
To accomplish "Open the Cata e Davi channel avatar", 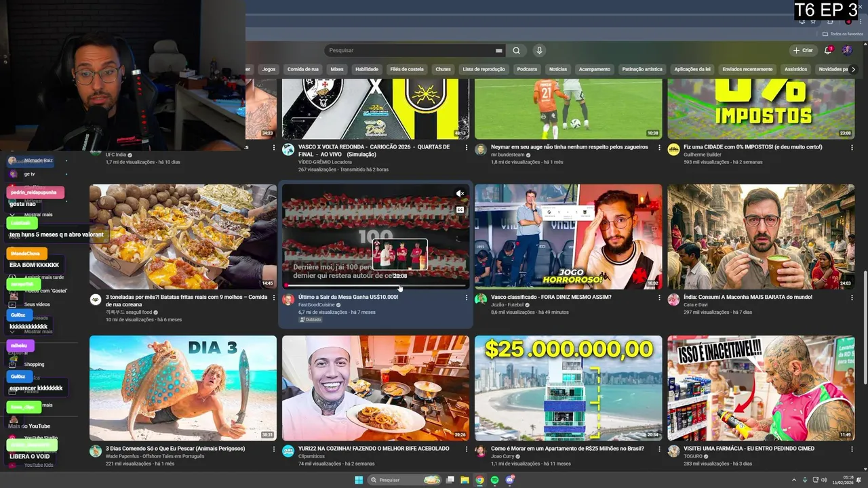I will [x=673, y=299].
